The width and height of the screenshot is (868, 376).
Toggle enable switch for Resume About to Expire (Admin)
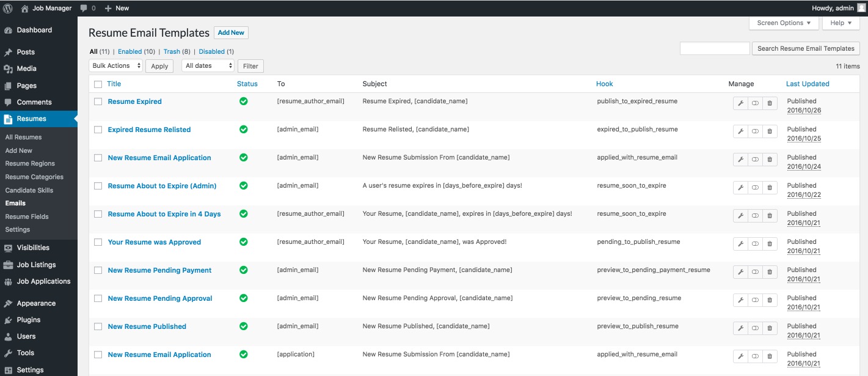[755, 188]
